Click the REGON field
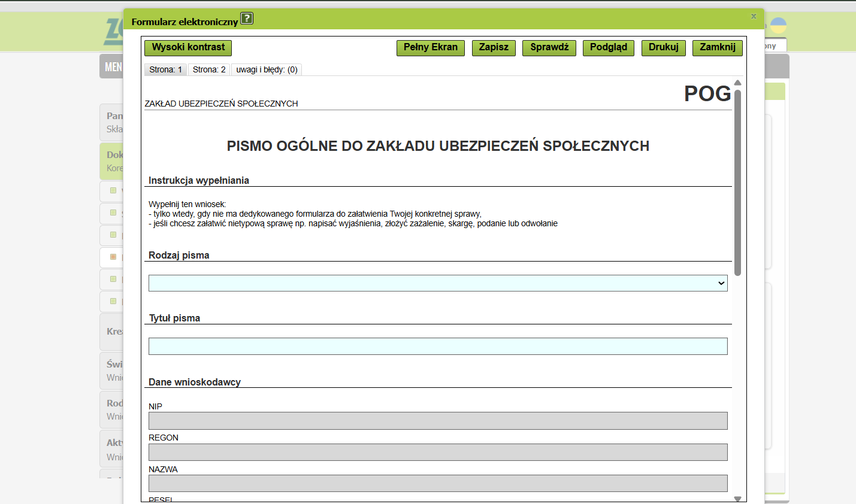This screenshot has width=856, height=504. [438, 452]
